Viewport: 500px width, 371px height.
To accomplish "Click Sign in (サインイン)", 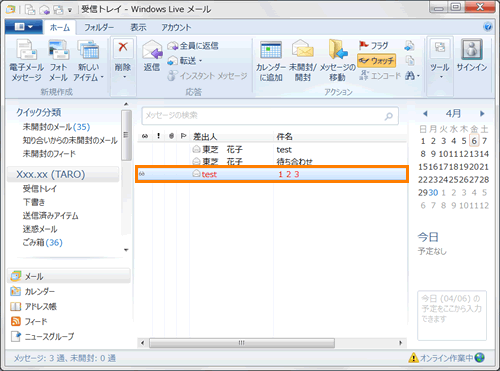I will [472, 56].
